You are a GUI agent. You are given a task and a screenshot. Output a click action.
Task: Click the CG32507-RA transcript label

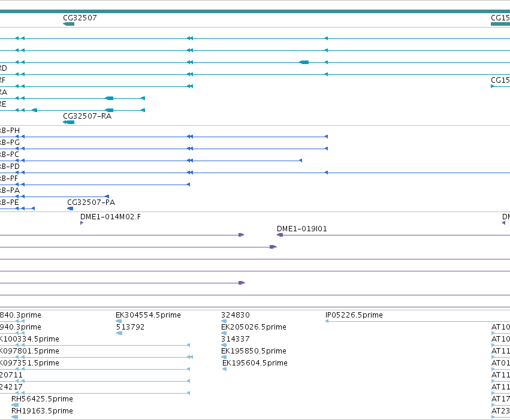click(x=87, y=116)
